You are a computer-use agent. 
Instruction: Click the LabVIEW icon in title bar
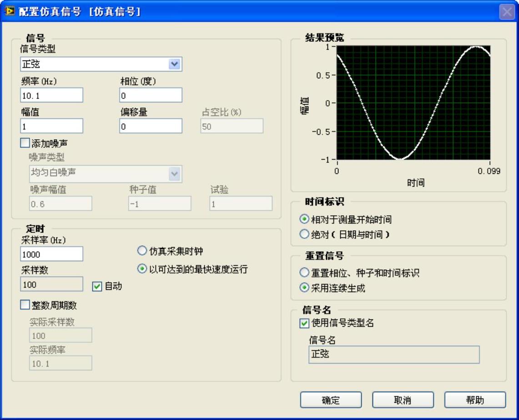(10, 11)
